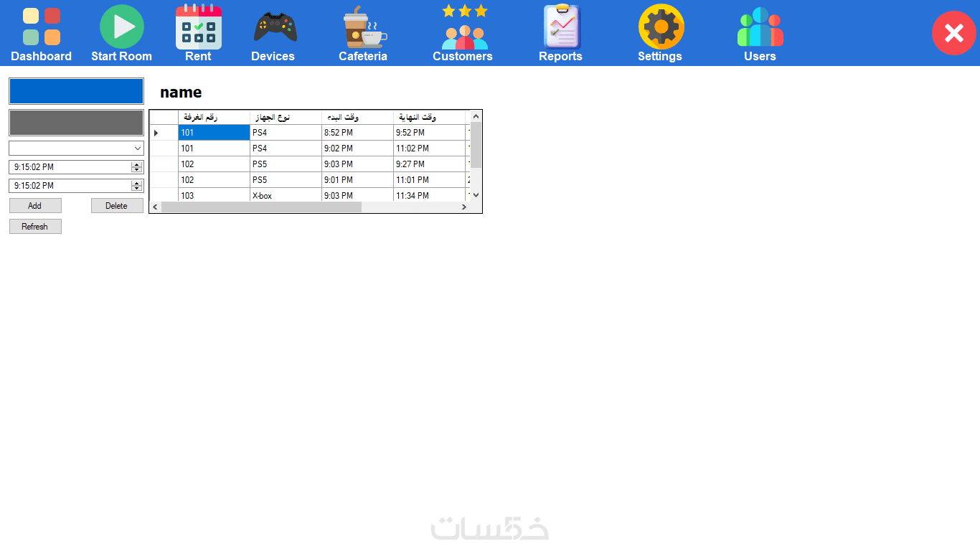The height and width of the screenshot is (551, 980).
Task: Click the وقت البدء column header
Action: click(x=357, y=117)
